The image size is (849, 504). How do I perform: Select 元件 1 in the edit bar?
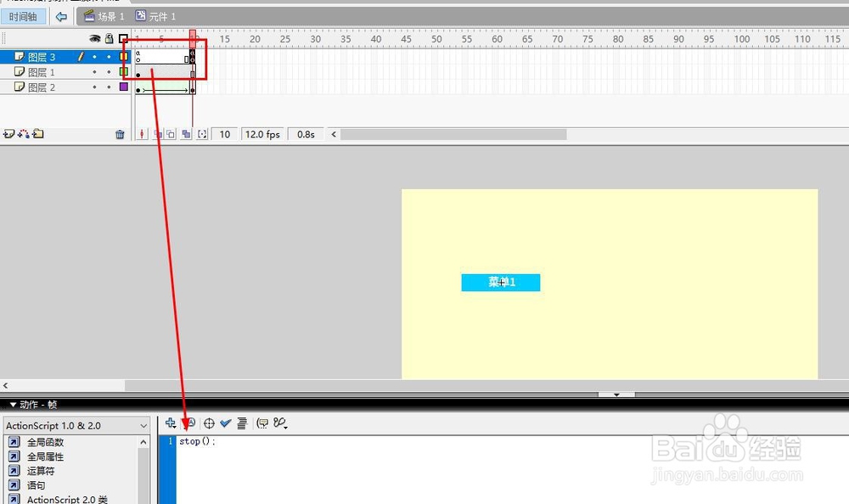point(156,17)
